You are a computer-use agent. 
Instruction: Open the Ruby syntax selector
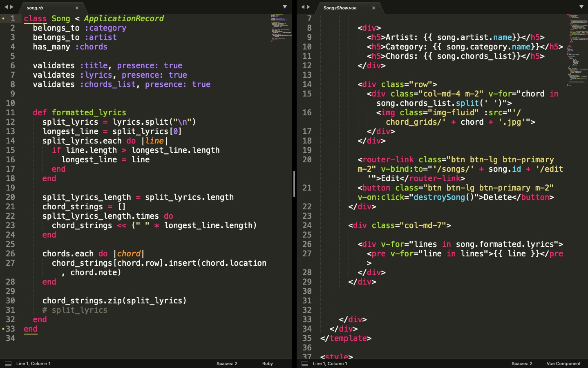267,363
